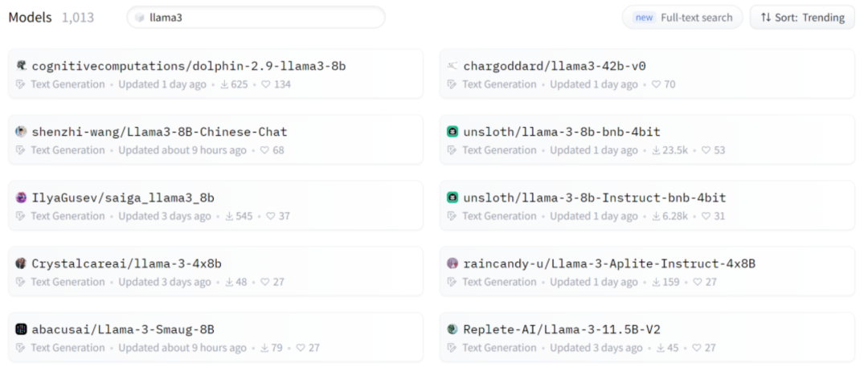Click the 'new' badge in Full-text search
The image size is (868, 371).
click(645, 18)
